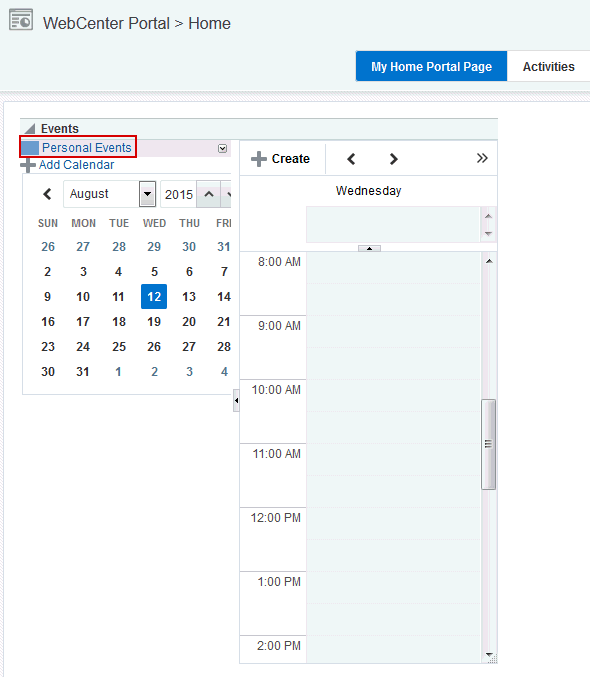Collapse the all-day area handle
590x677 pixels.
[x=369, y=248]
